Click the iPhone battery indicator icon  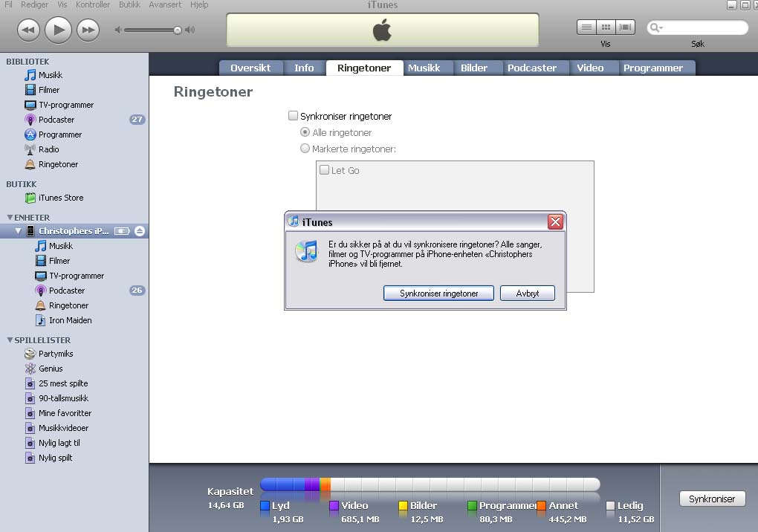(x=123, y=231)
